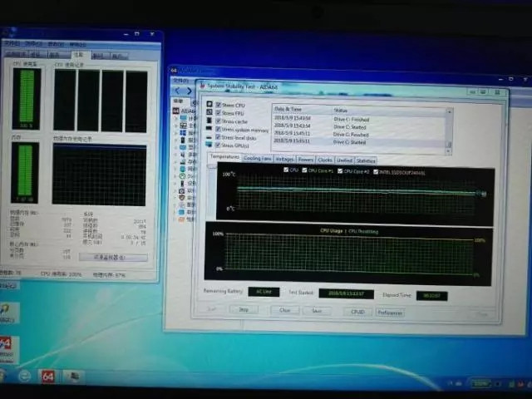Image resolution: width=532 pixels, height=399 pixels.
Task: Toggle Stress local disks checkbox
Action: (219, 137)
